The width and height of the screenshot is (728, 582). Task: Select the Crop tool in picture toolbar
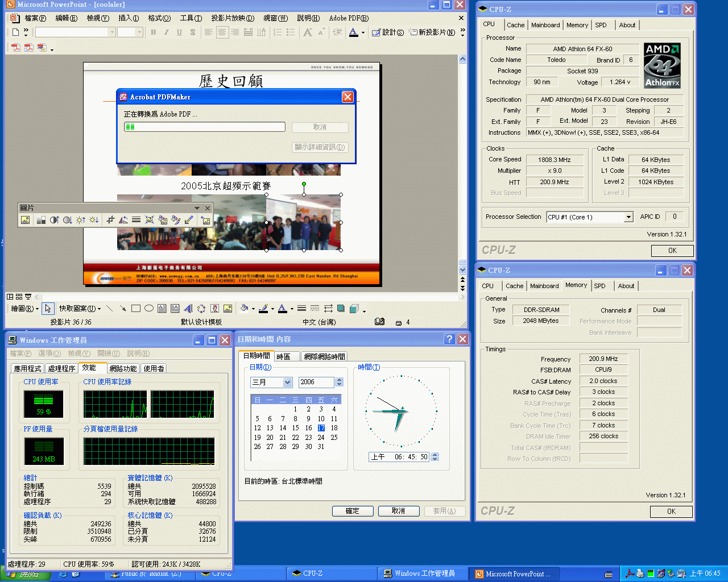[110, 220]
